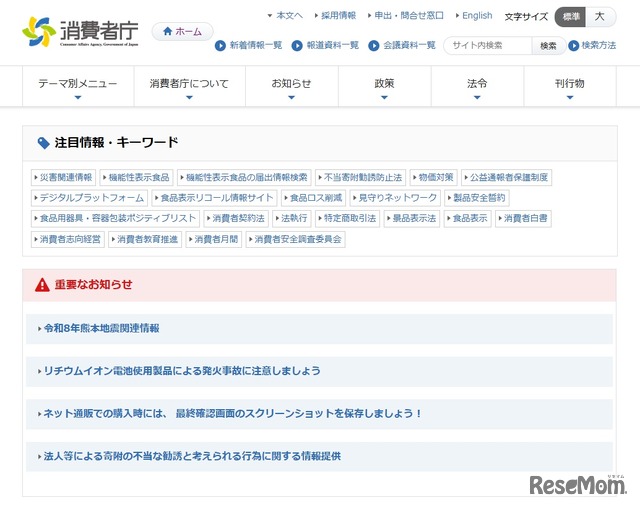The image size is (640, 508).
Task: Open 機能性表示食品の届出情報検索 tag
Action: [x=244, y=177]
